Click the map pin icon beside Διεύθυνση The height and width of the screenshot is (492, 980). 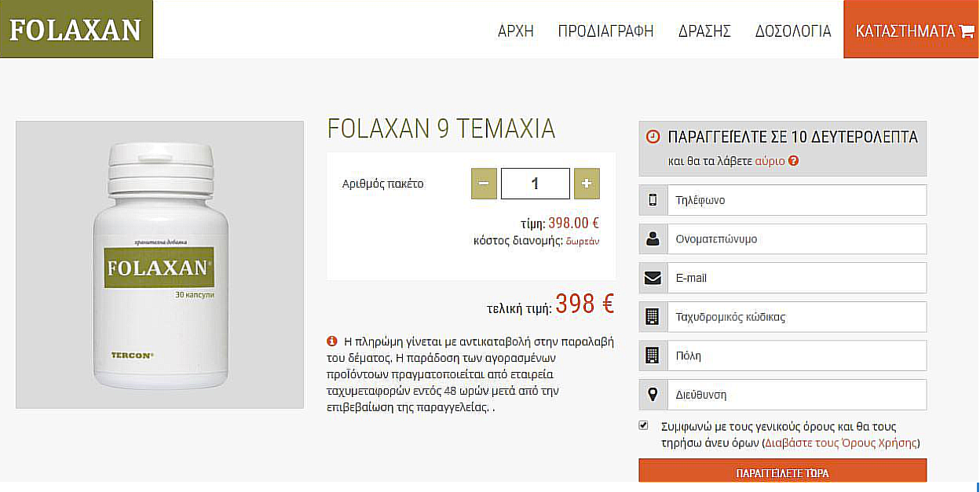(x=653, y=395)
